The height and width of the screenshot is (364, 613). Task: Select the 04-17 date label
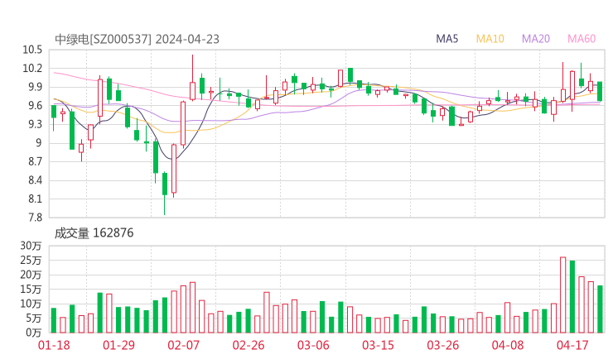(572, 345)
